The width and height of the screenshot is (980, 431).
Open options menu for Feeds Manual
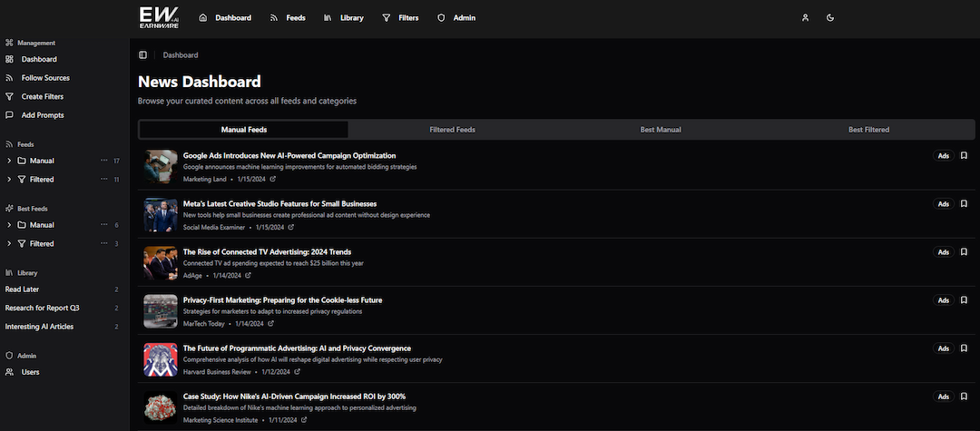coord(103,161)
